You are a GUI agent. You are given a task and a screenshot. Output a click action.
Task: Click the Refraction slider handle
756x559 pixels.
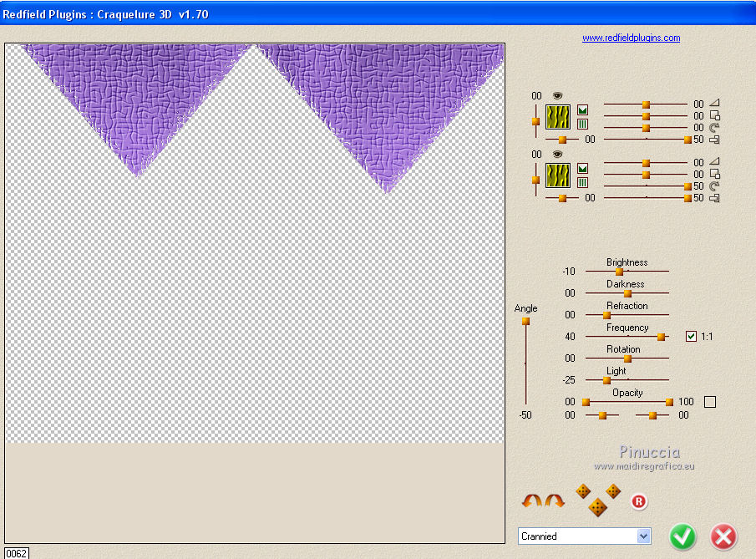coord(607,315)
